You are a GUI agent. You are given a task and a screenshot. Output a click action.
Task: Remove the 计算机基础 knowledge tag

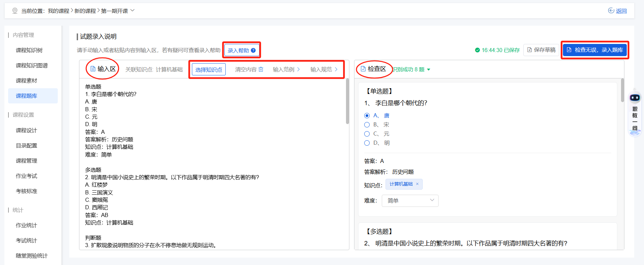417,184
